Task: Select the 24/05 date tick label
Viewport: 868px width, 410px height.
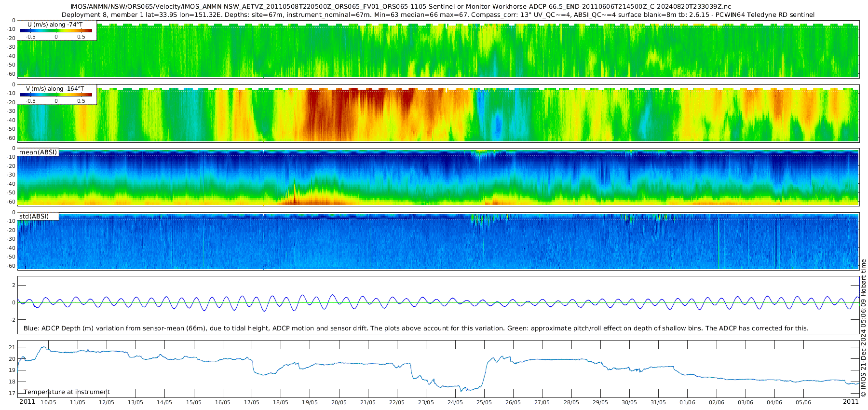Action: (x=455, y=402)
